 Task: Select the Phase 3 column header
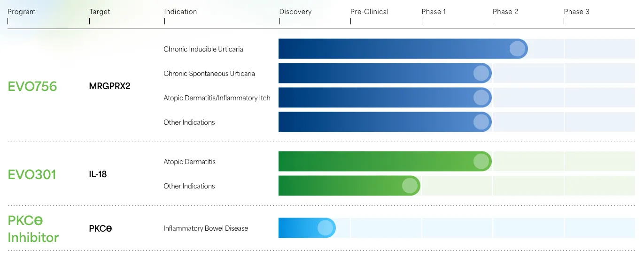(x=576, y=12)
